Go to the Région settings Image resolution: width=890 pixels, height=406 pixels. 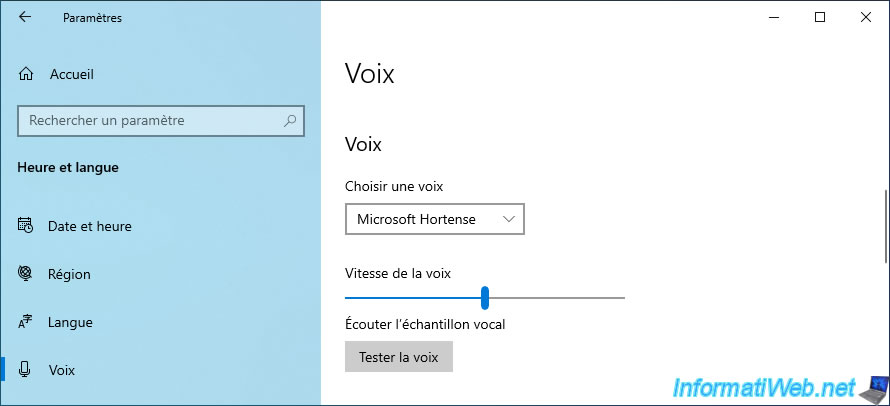point(69,274)
